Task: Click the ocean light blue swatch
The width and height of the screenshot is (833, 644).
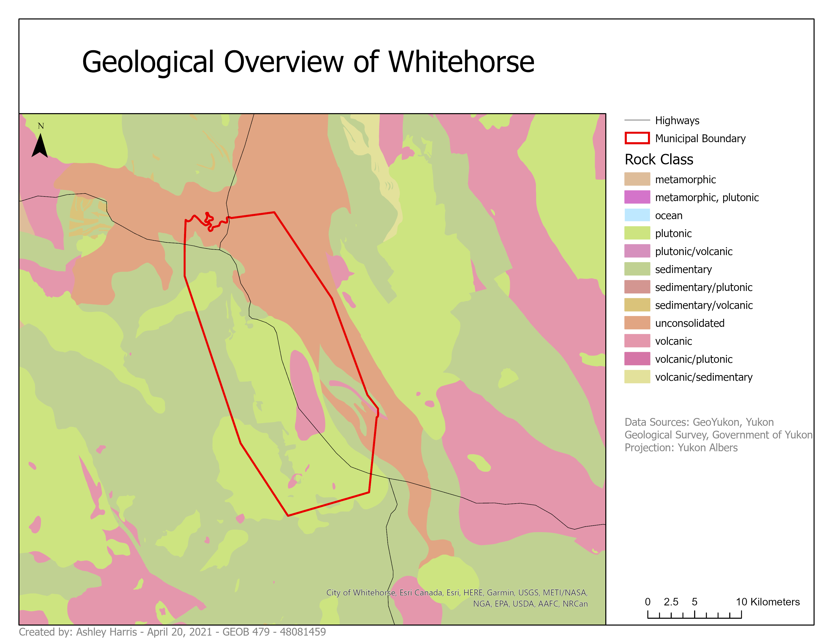Action: (637, 215)
